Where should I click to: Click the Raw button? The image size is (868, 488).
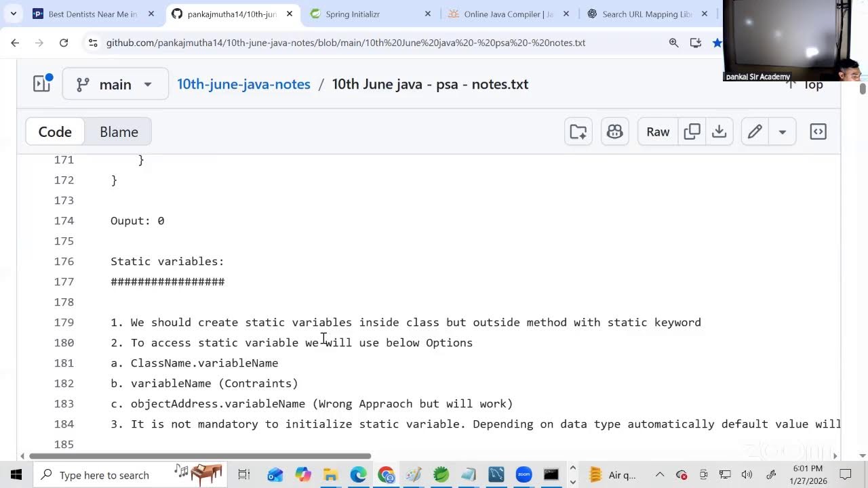pyautogui.click(x=658, y=131)
